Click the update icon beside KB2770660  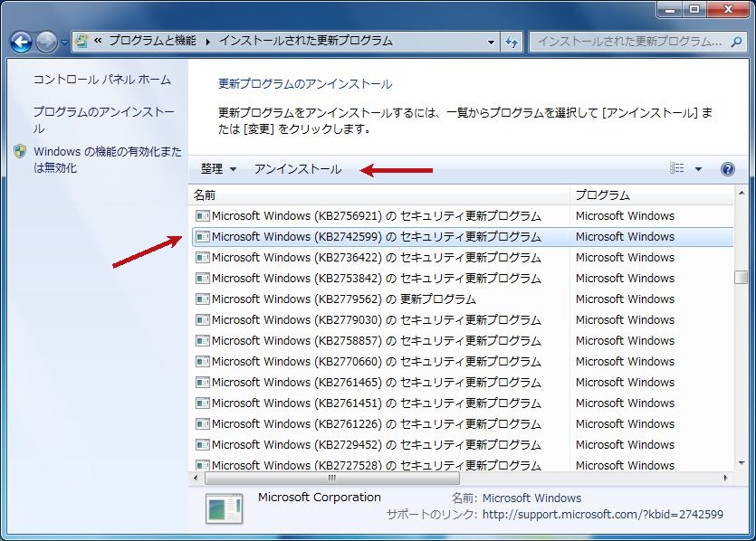(203, 361)
